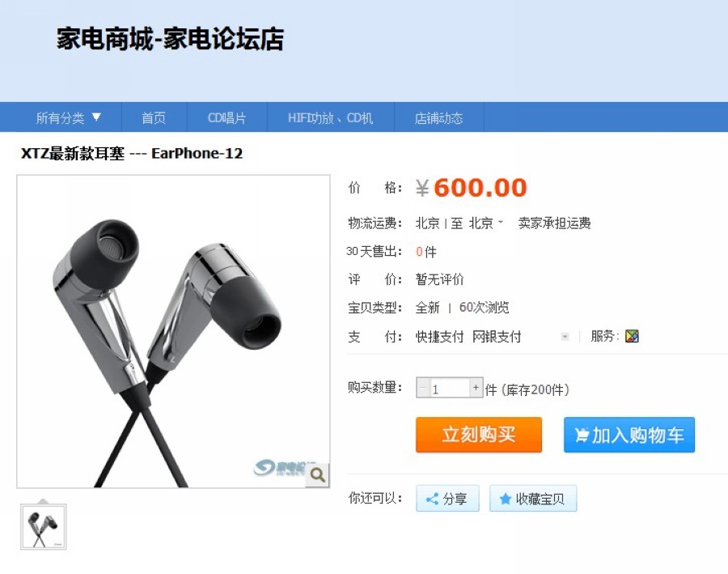Image resolution: width=728 pixels, height=574 pixels.
Task: Click the star icon on 收藏宝贝
Action: click(x=505, y=500)
